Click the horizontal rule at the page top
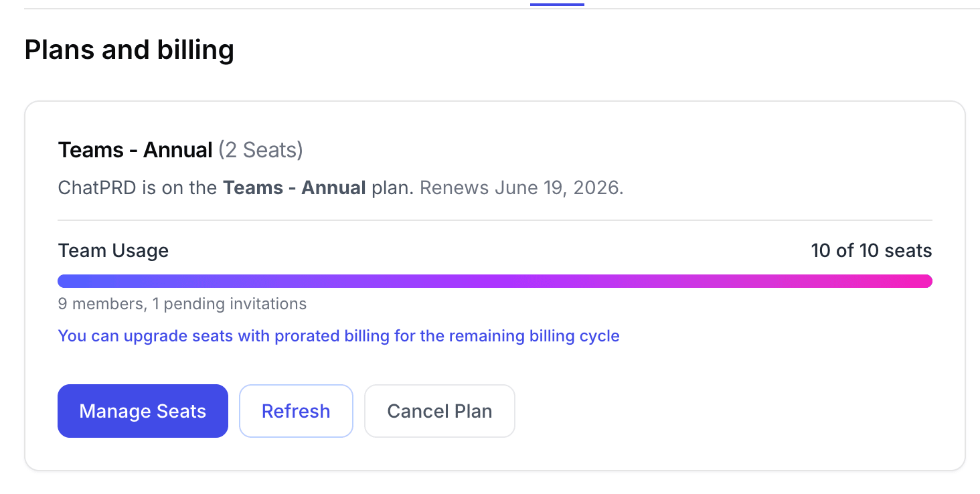The image size is (980, 494). coord(268,9)
